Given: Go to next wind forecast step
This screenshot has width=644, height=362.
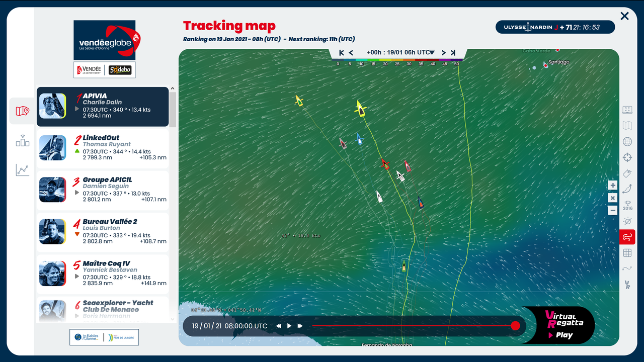Looking at the screenshot, I should coord(444,53).
